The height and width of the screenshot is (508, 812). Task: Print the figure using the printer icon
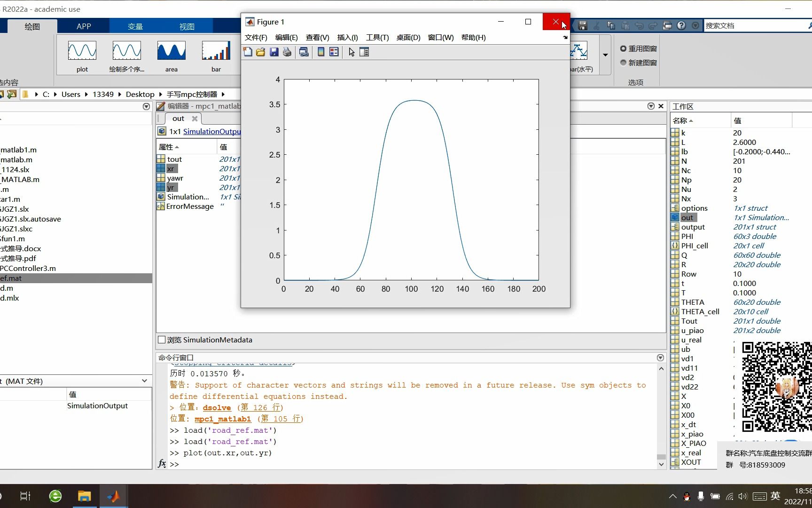coord(287,52)
